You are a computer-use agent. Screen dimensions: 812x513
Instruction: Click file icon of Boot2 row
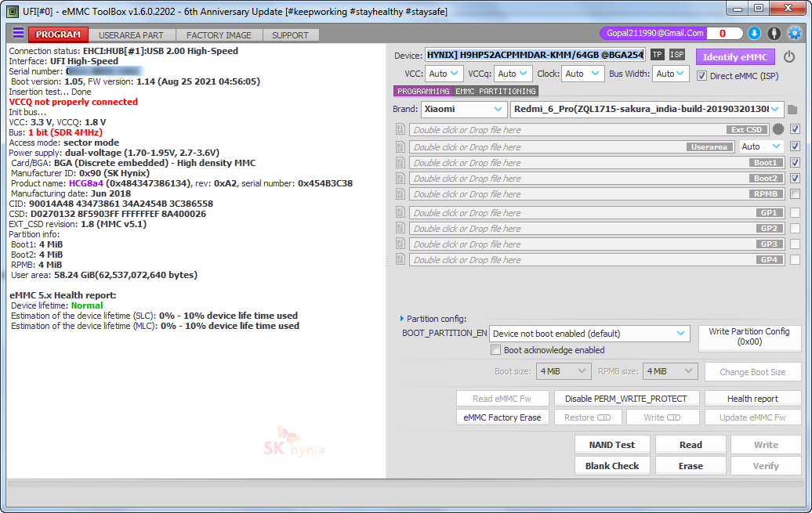[401, 178]
